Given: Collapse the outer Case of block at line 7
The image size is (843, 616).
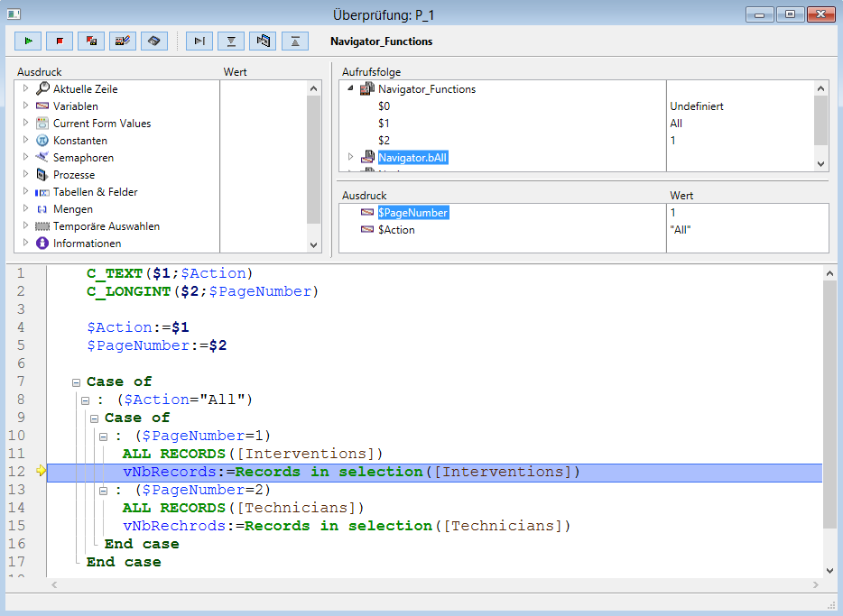Looking at the screenshot, I should pos(76,382).
